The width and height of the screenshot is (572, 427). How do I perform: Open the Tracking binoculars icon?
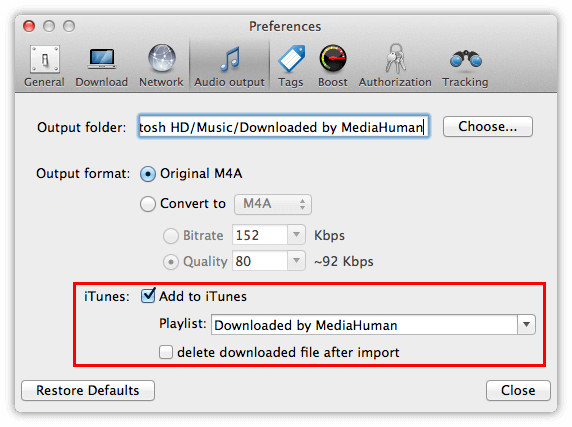466,59
